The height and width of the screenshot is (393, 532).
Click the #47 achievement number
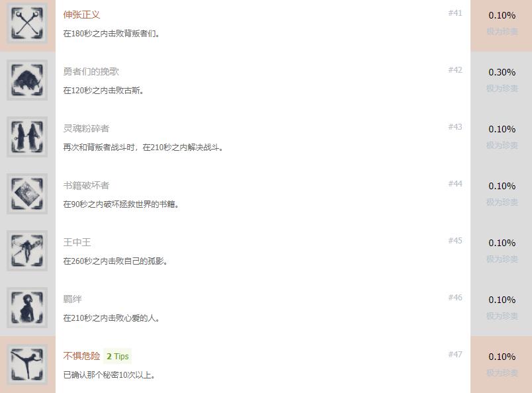455,355
